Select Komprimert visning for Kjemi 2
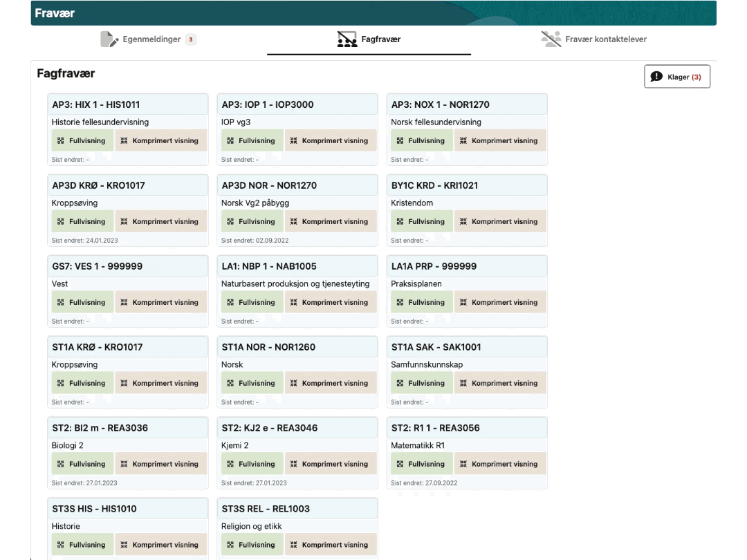The height and width of the screenshot is (560, 747). pyautogui.click(x=331, y=465)
